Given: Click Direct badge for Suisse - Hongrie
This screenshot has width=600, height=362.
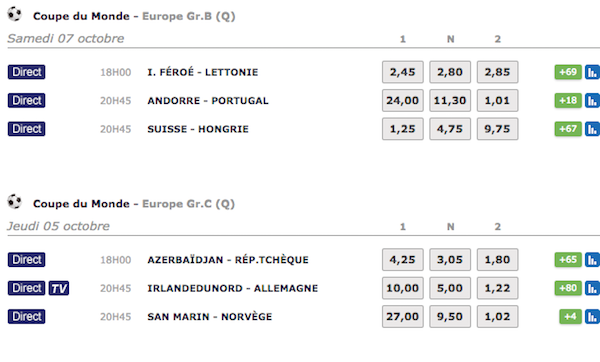Looking at the screenshot, I should tap(26, 129).
